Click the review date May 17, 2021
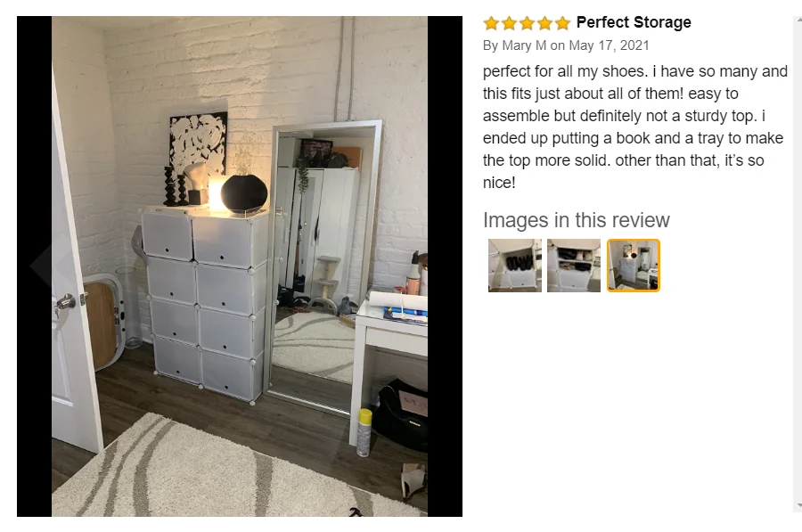Screen dimensions: 802x532 [x=609, y=45]
